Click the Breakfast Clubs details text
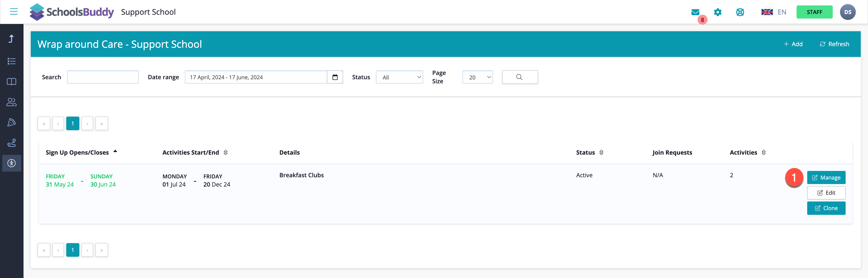This screenshot has height=278, width=868. [301, 175]
